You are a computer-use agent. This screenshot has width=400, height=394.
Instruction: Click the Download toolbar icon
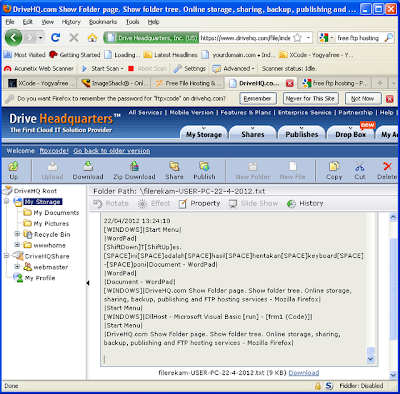88,170
